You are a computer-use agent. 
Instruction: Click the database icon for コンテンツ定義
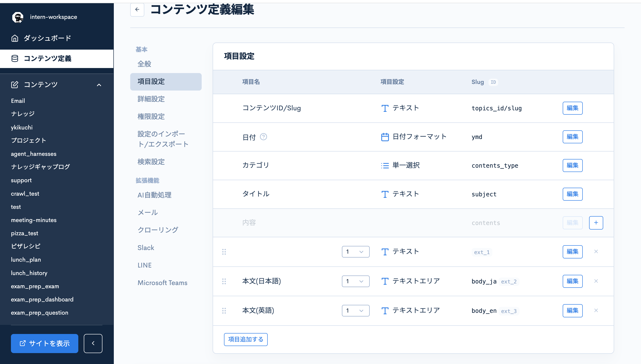tap(15, 58)
